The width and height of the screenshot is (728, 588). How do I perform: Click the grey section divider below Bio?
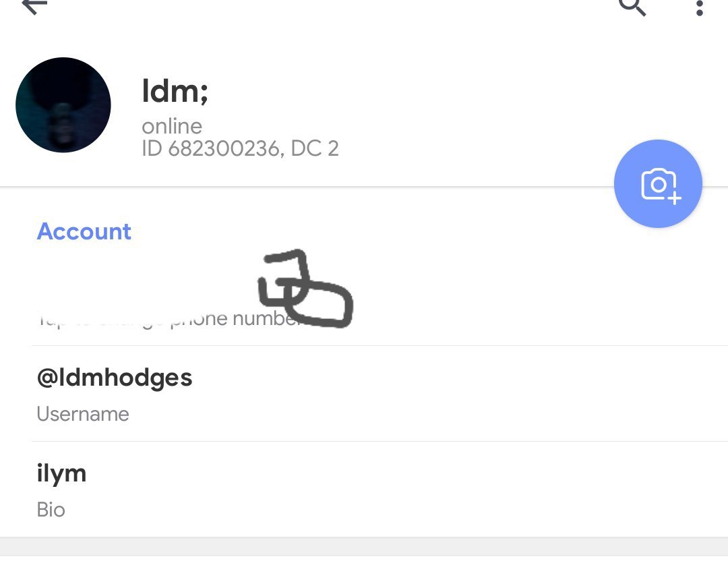(364, 547)
